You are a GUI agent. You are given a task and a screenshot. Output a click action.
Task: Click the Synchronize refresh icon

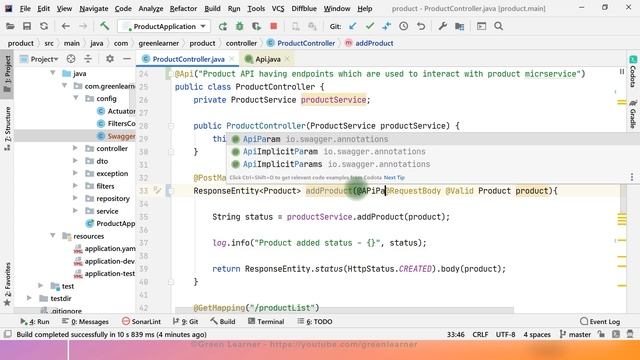tap(44, 27)
